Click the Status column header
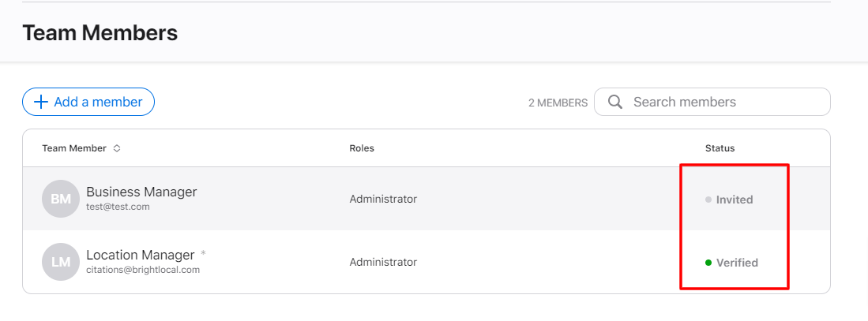868x321 pixels. tap(720, 148)
